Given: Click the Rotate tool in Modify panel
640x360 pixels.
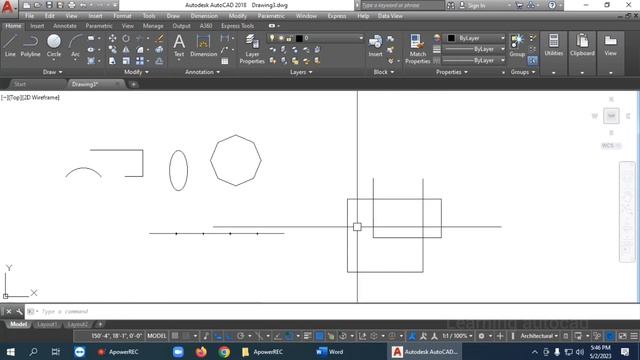Looking at the screenshot, I should 126,38.
